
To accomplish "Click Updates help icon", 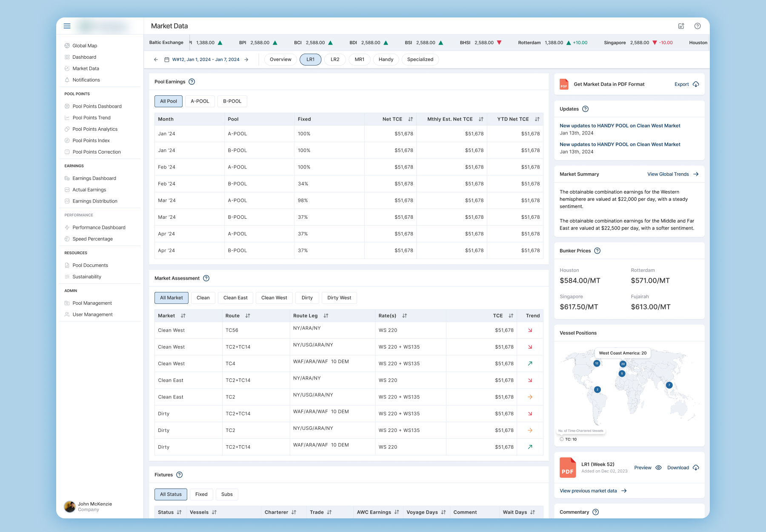I will (586, 109).
